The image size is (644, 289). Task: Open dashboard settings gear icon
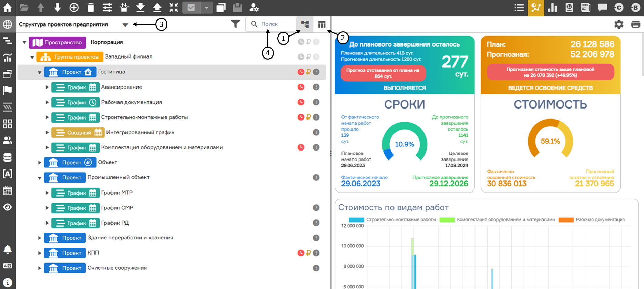pos(619,24)
